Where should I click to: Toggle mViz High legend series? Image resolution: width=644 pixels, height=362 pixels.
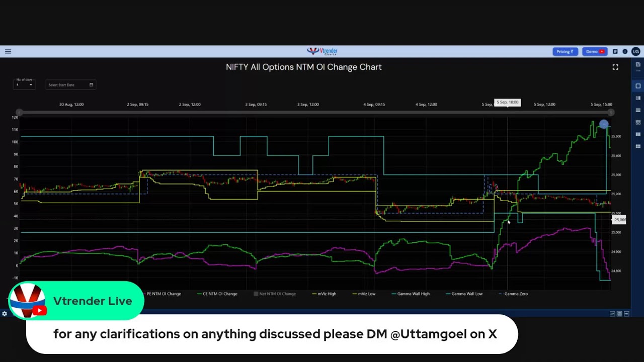325,294
